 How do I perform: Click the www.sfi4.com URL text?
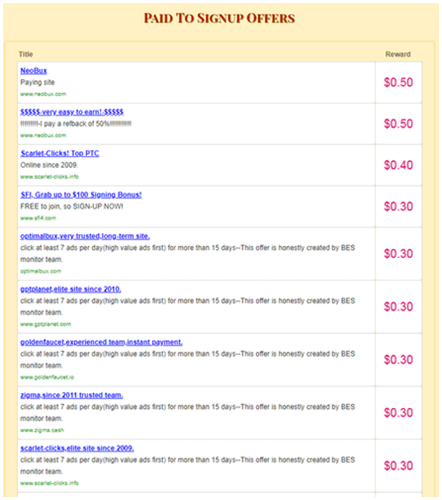click(x=38, y=218)
